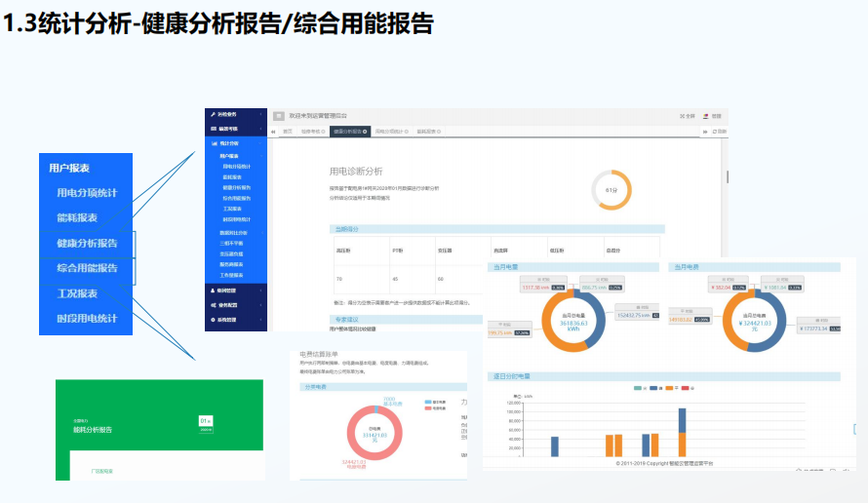Viewport: 868px width, 503px height.
Task: Switch to the 首页 tab
Action: point(288,131)
